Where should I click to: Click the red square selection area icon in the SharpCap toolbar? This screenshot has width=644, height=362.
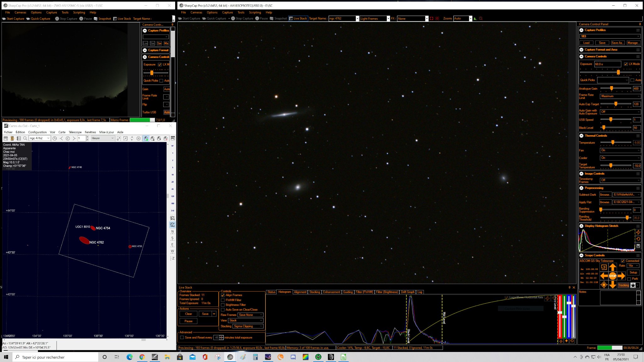[x=431, y=19]
